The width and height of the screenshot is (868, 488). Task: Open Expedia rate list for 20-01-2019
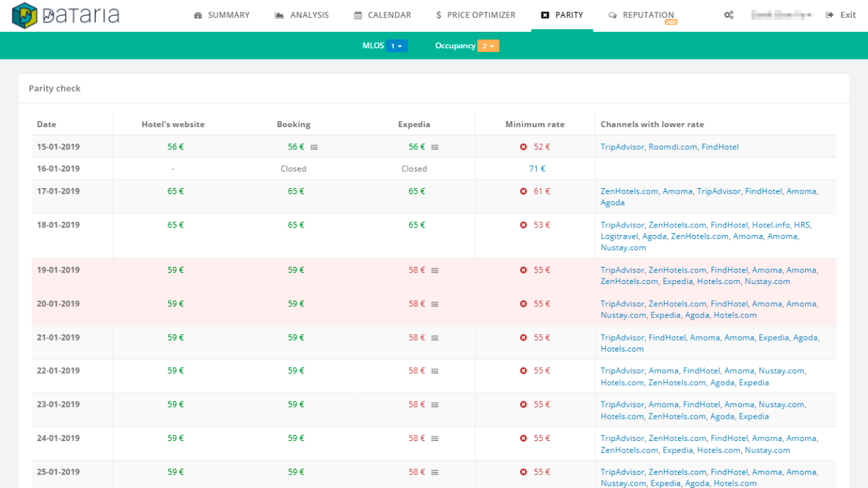[x=435, y=304]
